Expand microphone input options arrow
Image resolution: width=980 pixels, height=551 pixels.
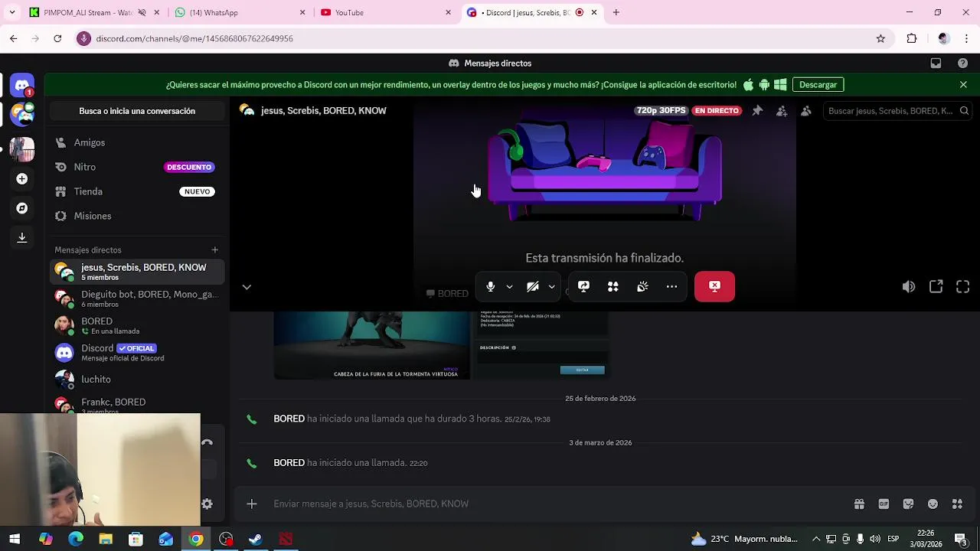click(x=509, y=287)
